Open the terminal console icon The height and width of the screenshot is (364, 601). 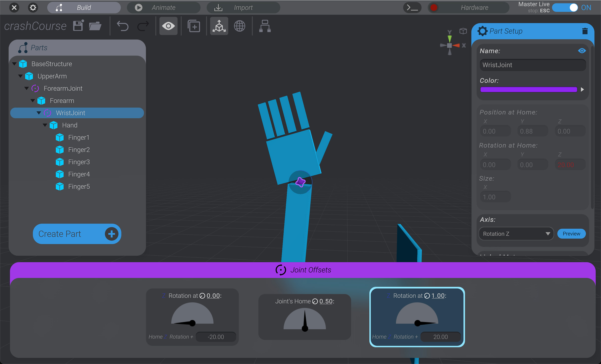(412, 8)
